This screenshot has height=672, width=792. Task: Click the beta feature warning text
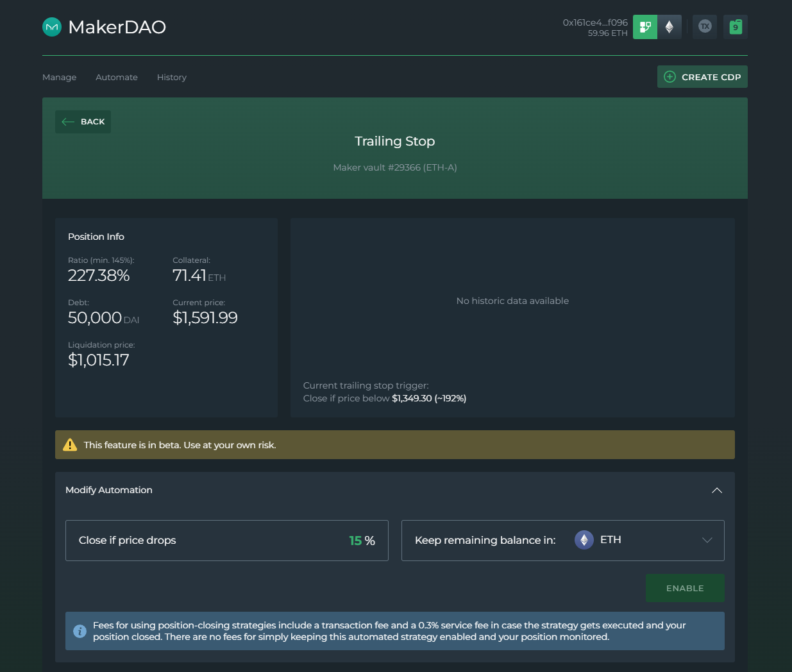click(x=180, y=445)
